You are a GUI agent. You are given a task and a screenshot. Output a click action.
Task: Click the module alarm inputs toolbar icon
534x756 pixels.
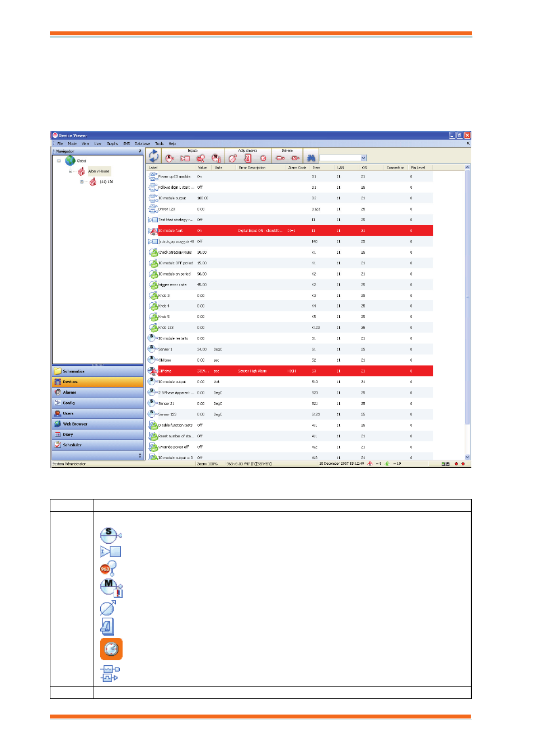click(x=216, y=158)
